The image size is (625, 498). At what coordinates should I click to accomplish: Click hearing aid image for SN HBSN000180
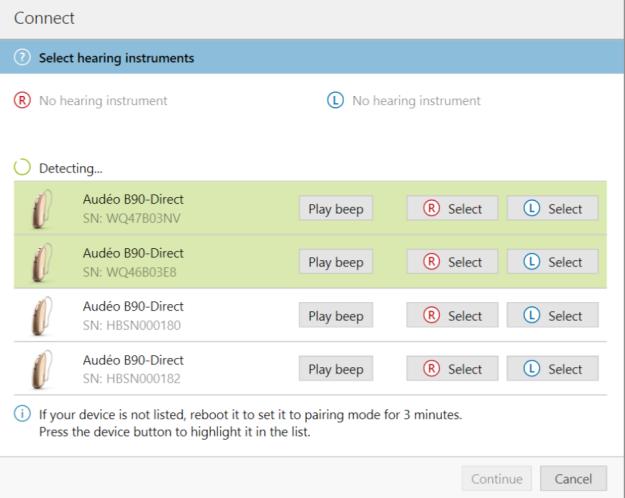click(42, 315)
